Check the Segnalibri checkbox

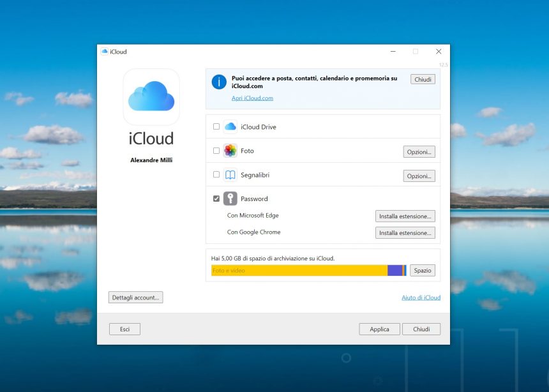[x=216, y=174]
